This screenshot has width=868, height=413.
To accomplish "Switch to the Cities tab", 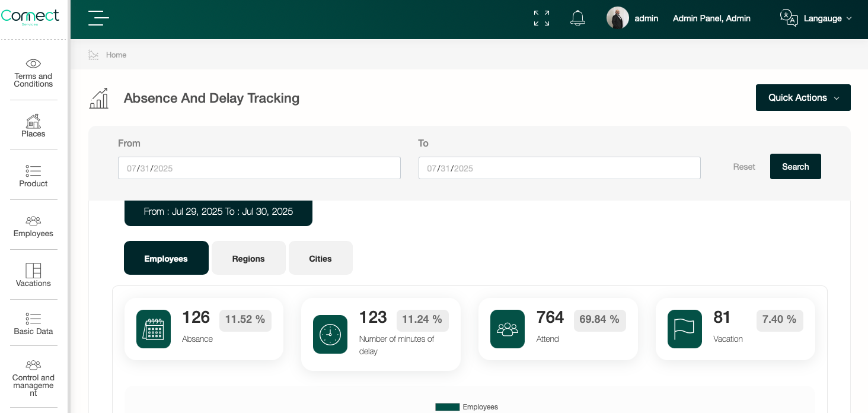I will 320,258.
